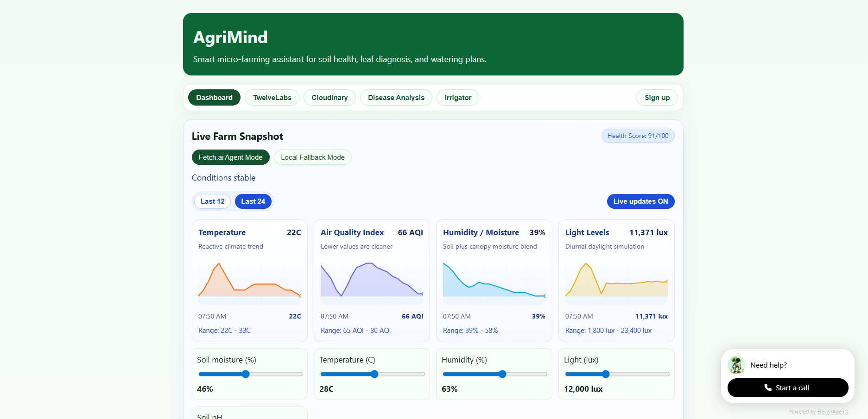
Task: Click the AgriMind title heading
Action: point(230,38)
